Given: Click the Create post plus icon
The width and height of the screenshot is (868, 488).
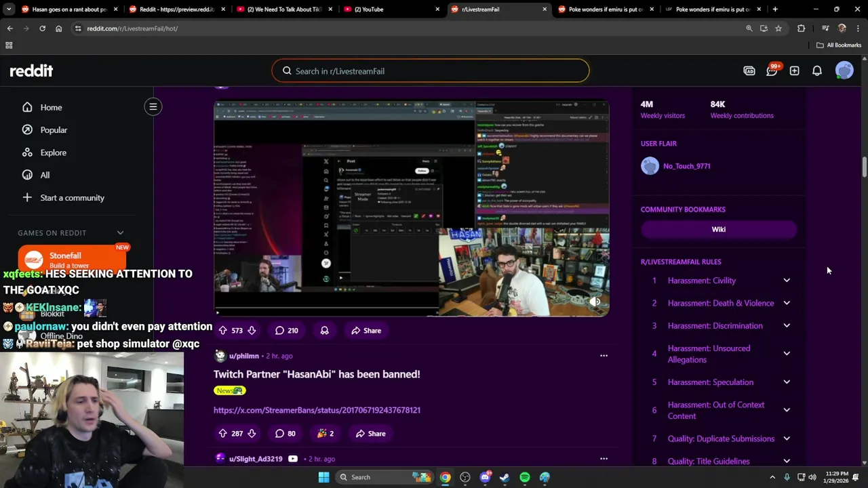Looking at the screenshot, I should pos(794,71).
